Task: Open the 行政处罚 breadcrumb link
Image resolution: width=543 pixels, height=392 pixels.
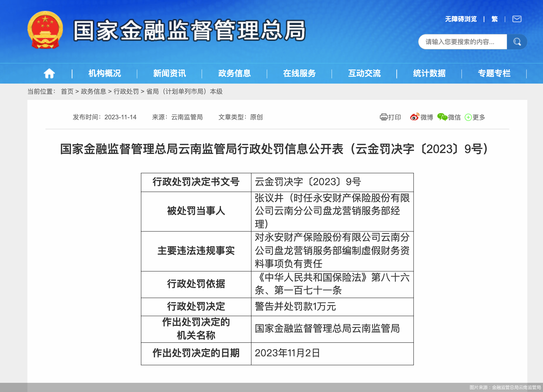Action: click(x=126, y=91)
